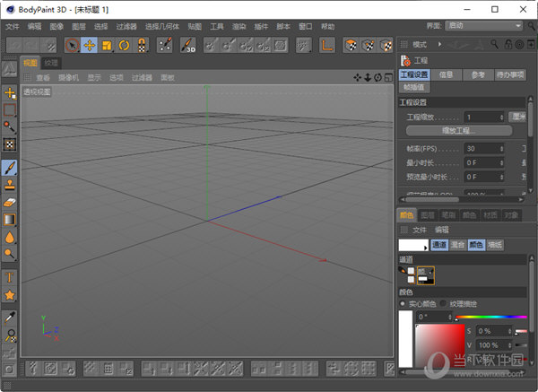Open the white color preview dropdown arrow

(x=426, y=248)
